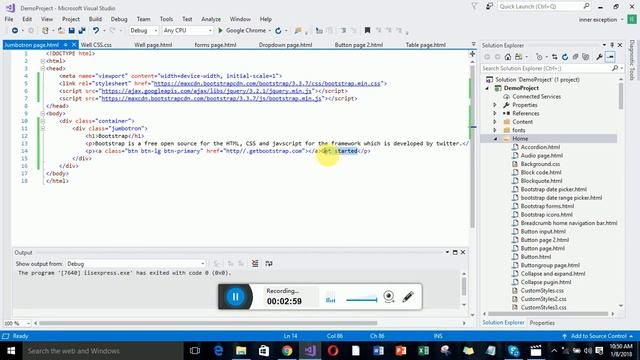Viewport: 640px width, 360px height.
Task: Click Pending Changes Filter clock icon
Action: point(539,57)
